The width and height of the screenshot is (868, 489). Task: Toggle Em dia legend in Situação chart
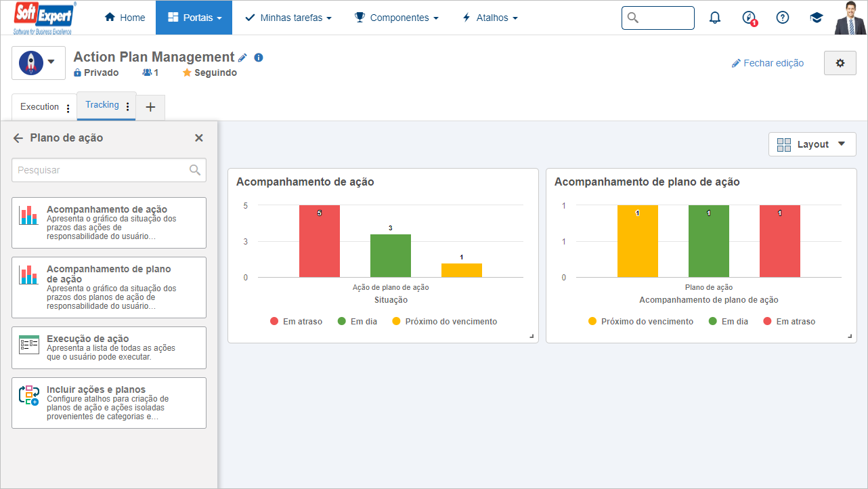(x=357, y=322)
